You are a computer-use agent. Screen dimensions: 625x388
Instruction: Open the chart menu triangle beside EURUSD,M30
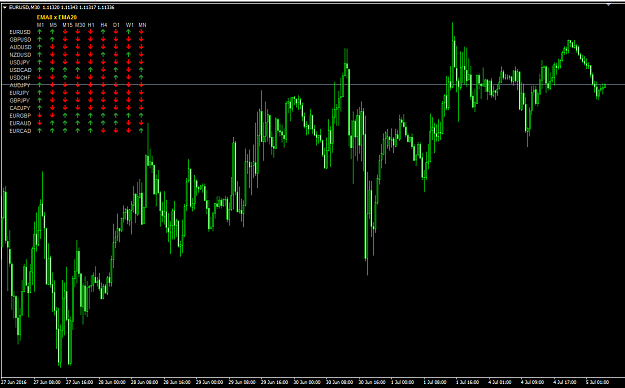[x=5, y=7]
